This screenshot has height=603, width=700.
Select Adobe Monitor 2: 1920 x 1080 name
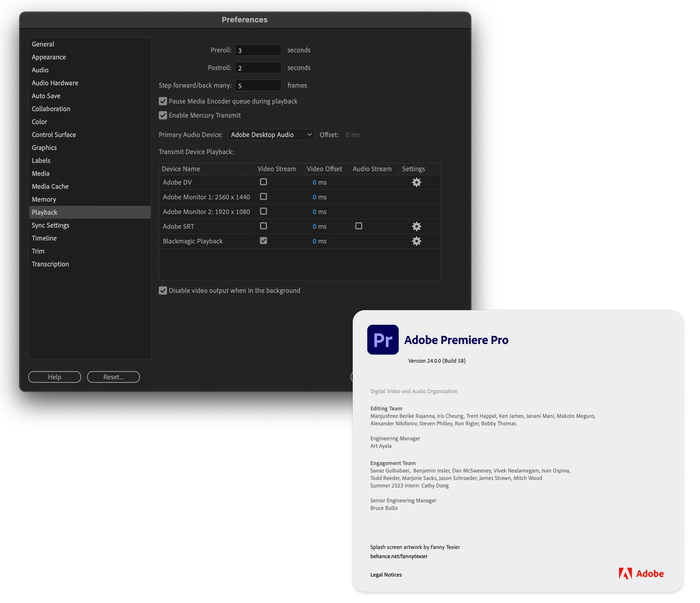206,212
